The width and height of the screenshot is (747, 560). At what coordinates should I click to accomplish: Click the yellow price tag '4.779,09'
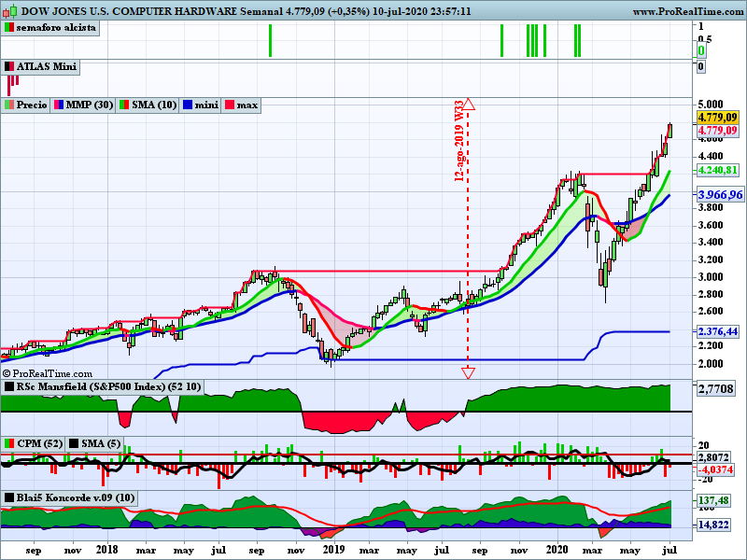[x=717, y=118]
